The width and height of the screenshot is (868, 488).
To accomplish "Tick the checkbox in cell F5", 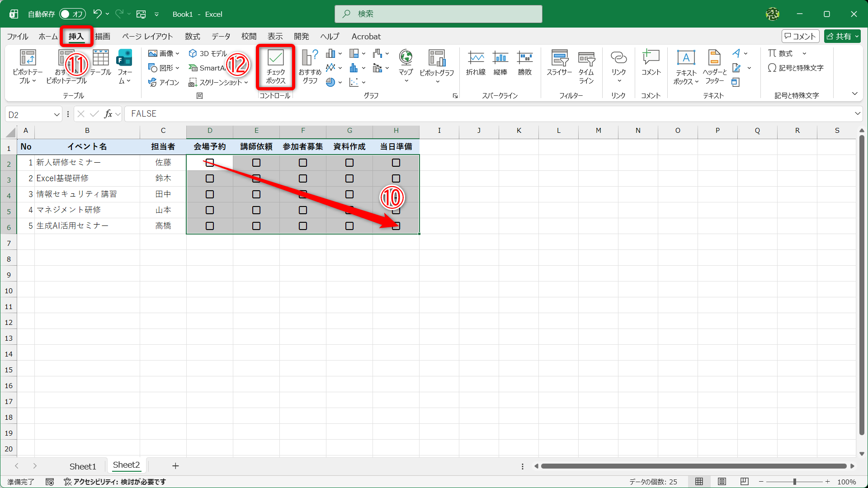I will [x=303, y=210].
